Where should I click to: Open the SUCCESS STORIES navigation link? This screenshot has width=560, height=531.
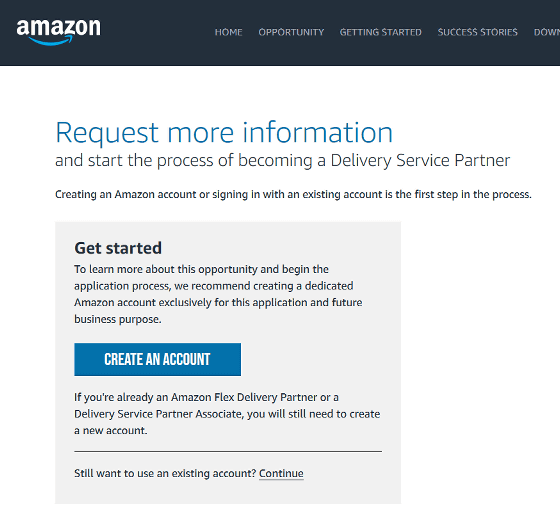click(478, 32)
